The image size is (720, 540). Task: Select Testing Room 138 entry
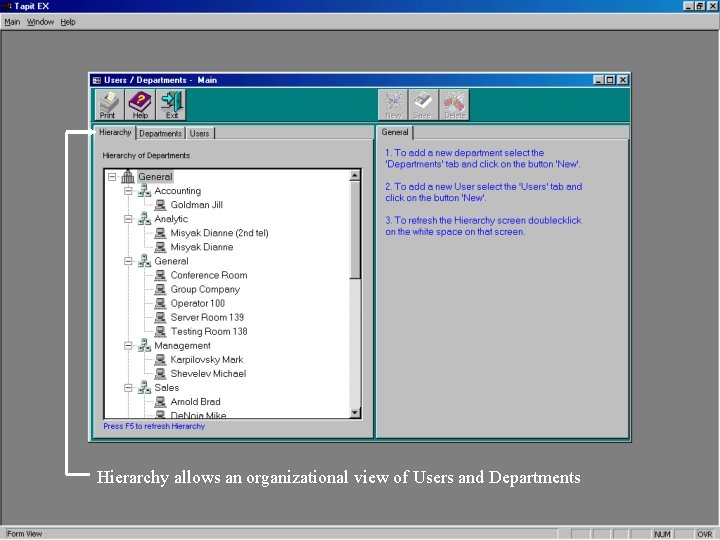pyautogui.click(x=209, y=331)
